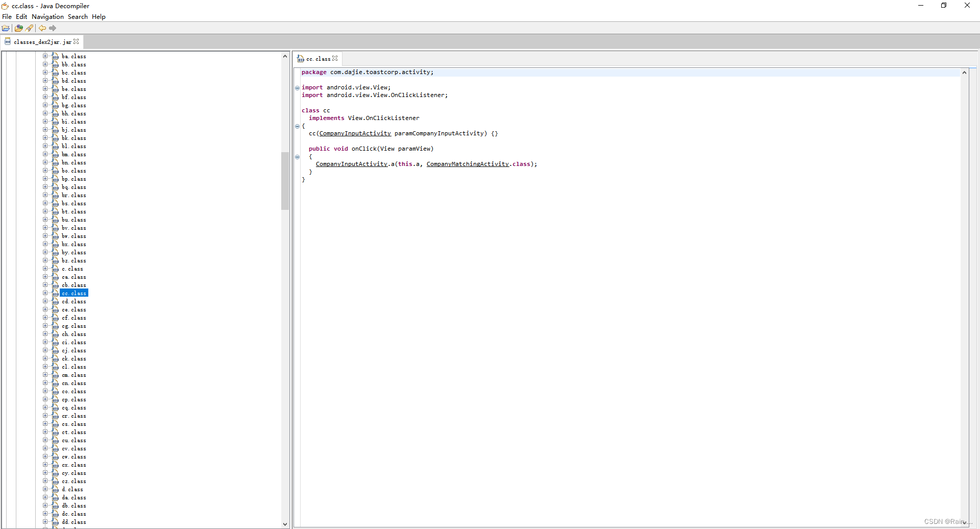Screen dimensions: 980x529
Task: Follow CompanyInputActivity link in constructor
Action: [x=355, y=133]
